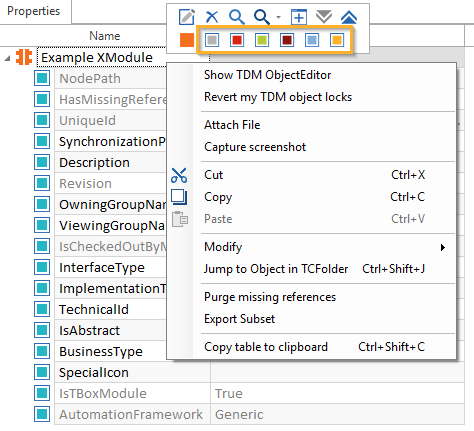
Task: Click the blue double-up chevron icon
Action: [x=349, y=17]
